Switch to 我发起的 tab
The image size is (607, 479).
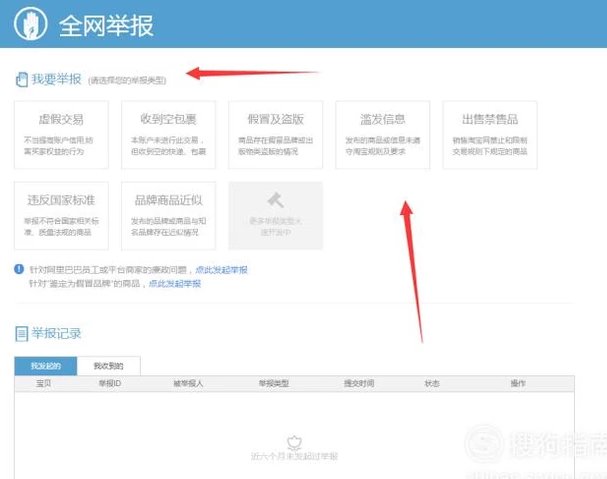tap(46, 366)
